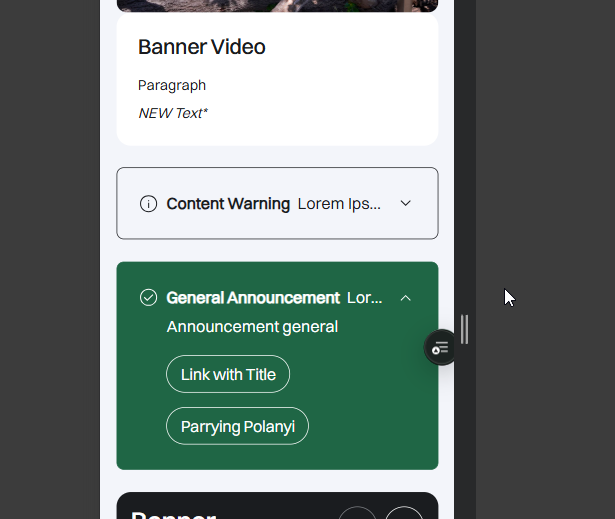Open the floating list outline button
Screen dimensions: 615x519
pyautogui.click(x=440, y=348)
